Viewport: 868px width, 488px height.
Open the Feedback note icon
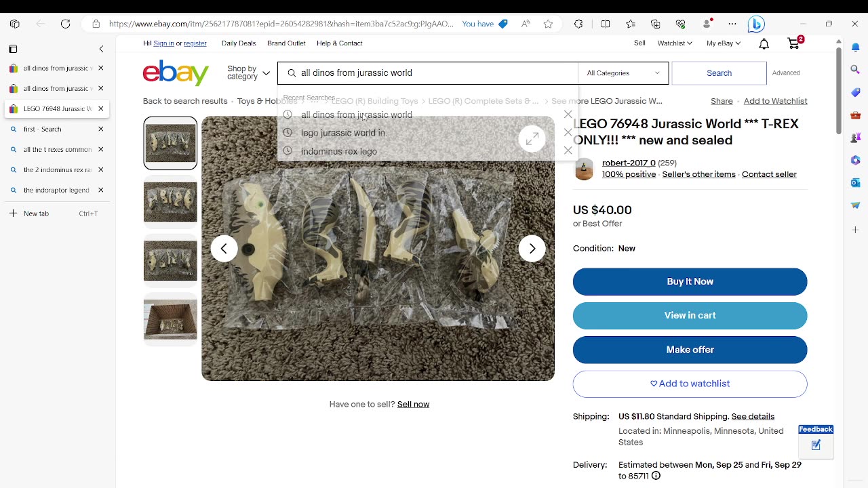click(816, 445)
